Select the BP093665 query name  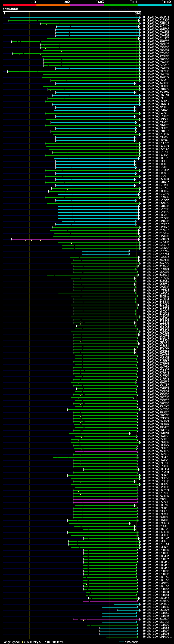10,9
